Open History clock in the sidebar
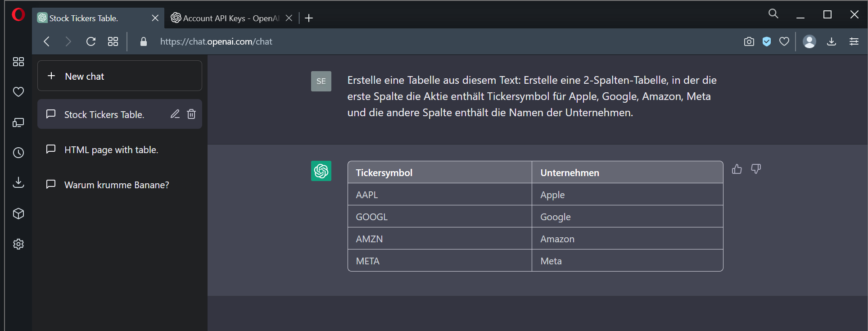868x331 pixels. pos(18,153)
